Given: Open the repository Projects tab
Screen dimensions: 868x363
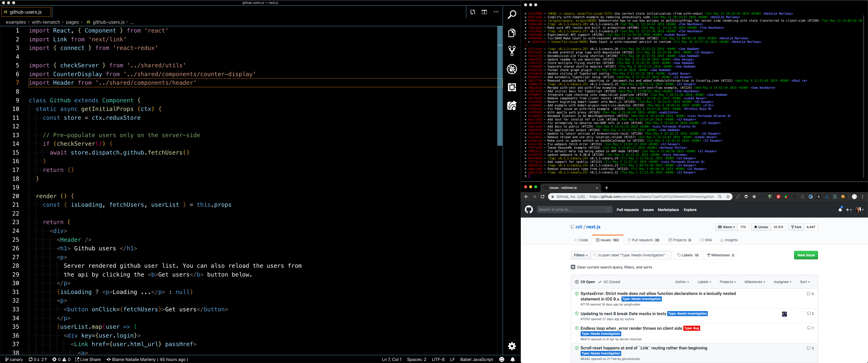Looking at the screenshot, I should (x=680, y=240).
